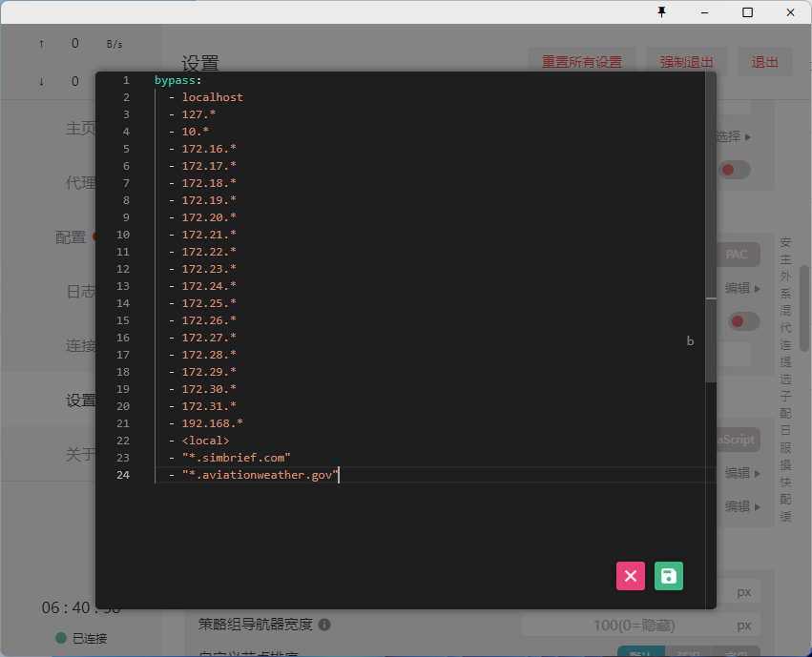Switch to the 代理 sidebar tab
812x657 pixels.
click(x=80, y=182)
